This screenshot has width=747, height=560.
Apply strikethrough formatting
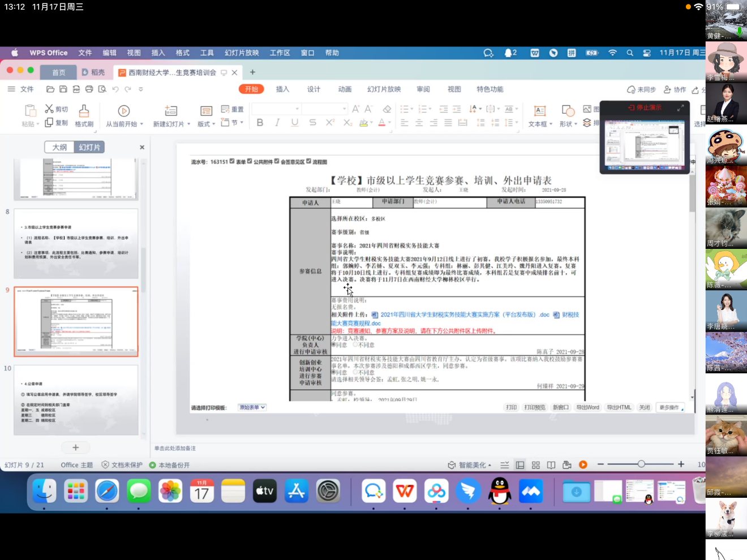click(312, 123)
